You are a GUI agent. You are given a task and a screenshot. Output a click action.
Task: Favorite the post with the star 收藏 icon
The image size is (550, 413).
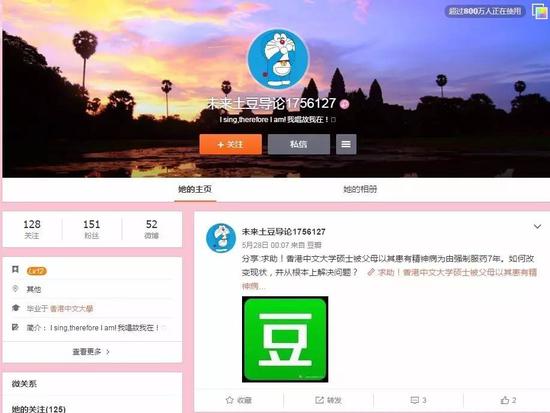click(x=239, y=400)
